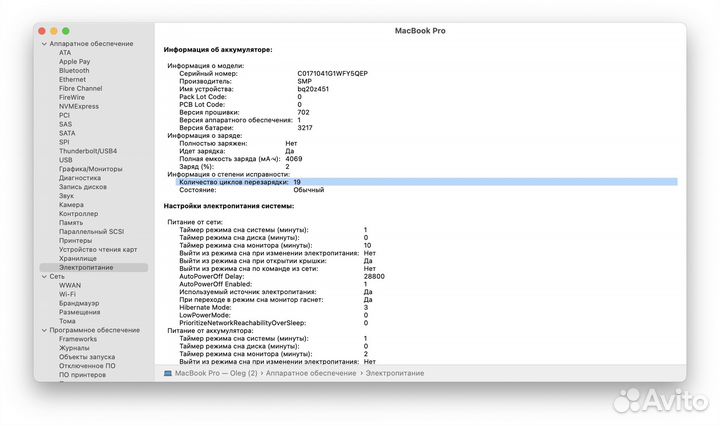This screenshot has width=720, height=426.
Task: Open the Thunderbolt/USB4 sidebar entry
Action: pos(87,151)
